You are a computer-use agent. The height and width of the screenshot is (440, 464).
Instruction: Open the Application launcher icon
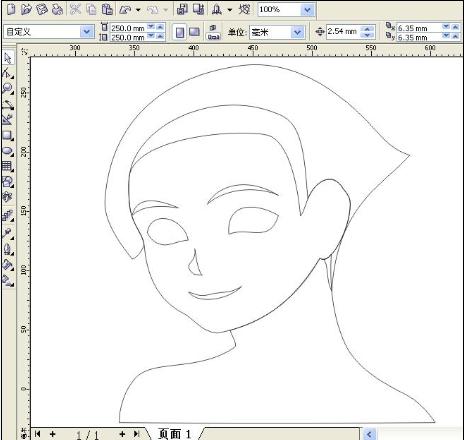[217, 9]
